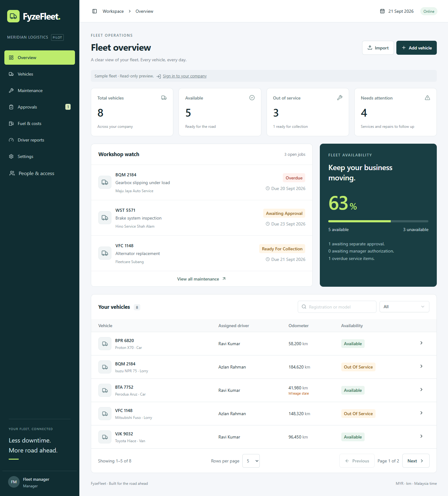Click the checkmark icon on Available card

coord(252,98)
